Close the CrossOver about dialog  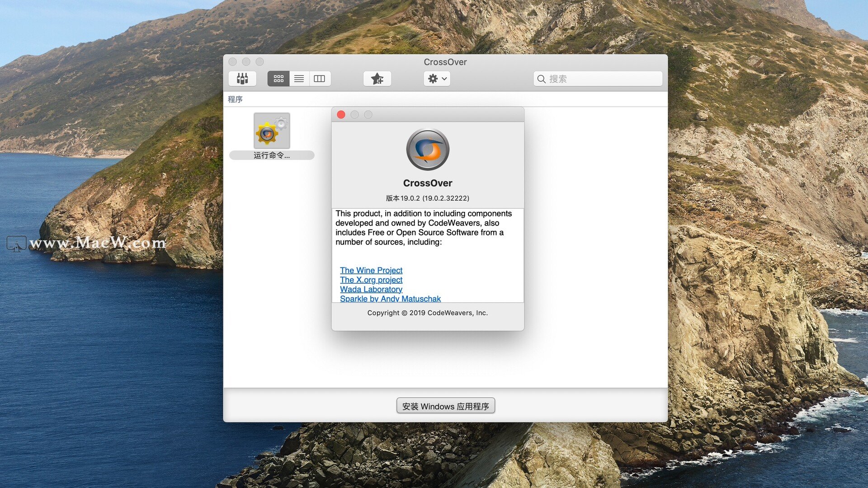pyautogui.click(x=341, y=115)
